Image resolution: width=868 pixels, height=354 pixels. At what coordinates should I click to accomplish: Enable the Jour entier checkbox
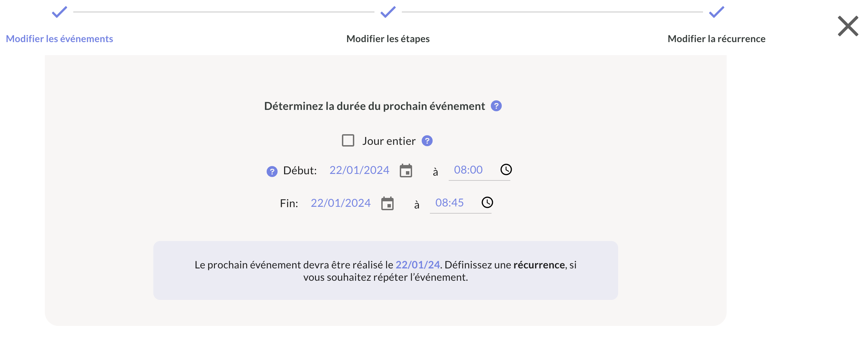(x=348, y=140)
